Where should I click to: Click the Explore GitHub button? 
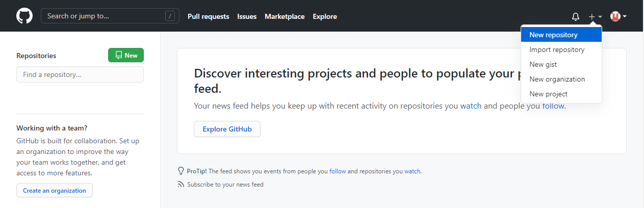[x=227, y=129]
